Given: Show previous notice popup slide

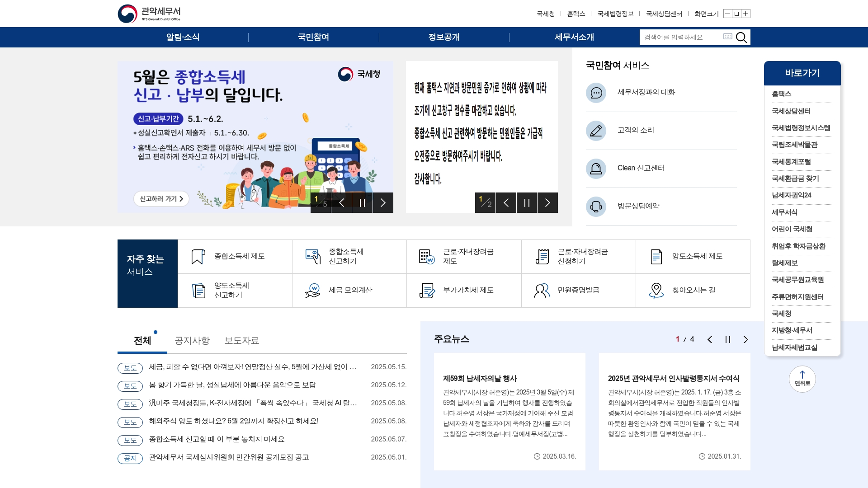Looking at the screenshot, I should point(506,203).
